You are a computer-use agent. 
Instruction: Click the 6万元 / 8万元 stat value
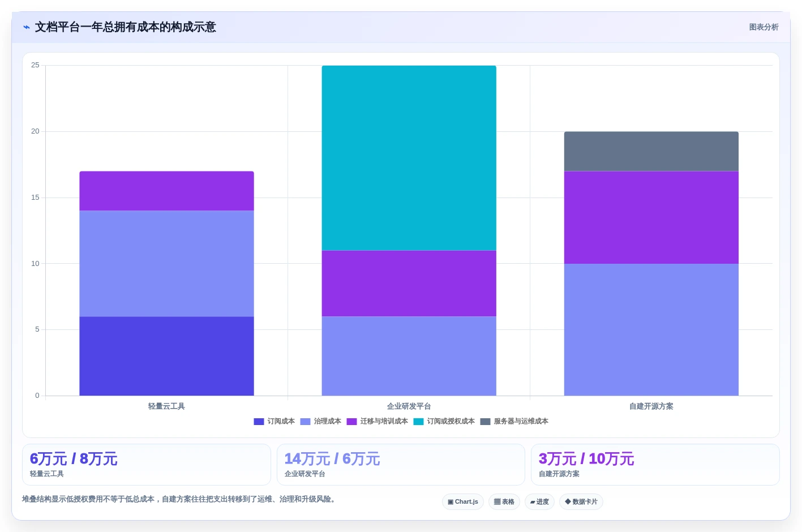pyautogui.click(x=74, y=459)
